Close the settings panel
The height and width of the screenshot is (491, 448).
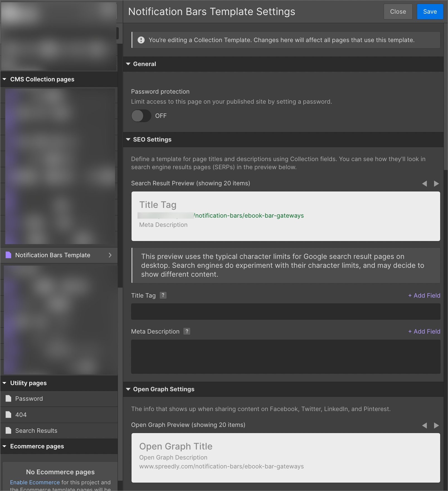tap(398, 11)
